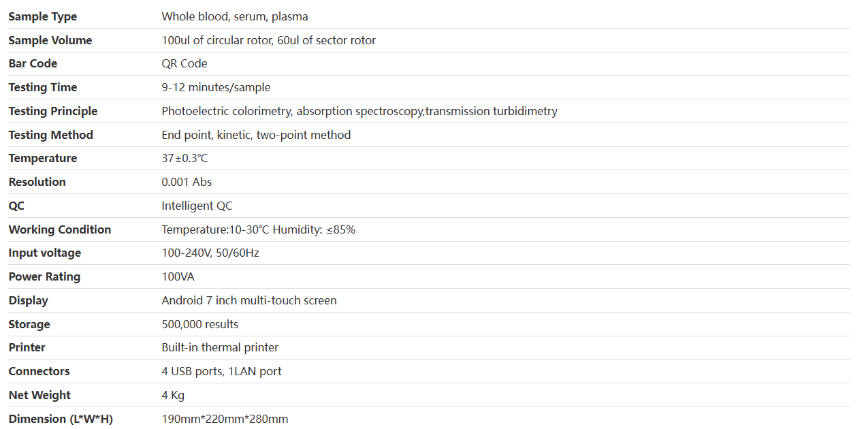Click the Resolution value '0.001 Abs'
868x429 pixels.
tap(187, 182)
